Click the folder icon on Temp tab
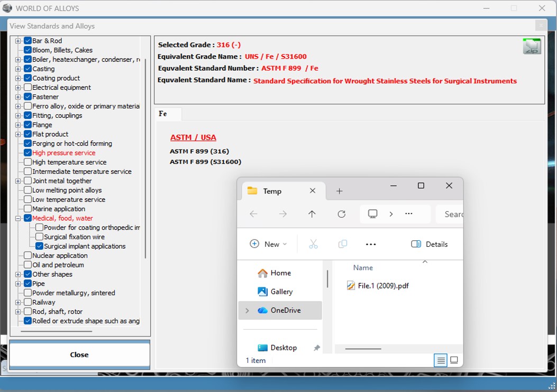This screenshot has width=557, height=392. coord(252,191)
